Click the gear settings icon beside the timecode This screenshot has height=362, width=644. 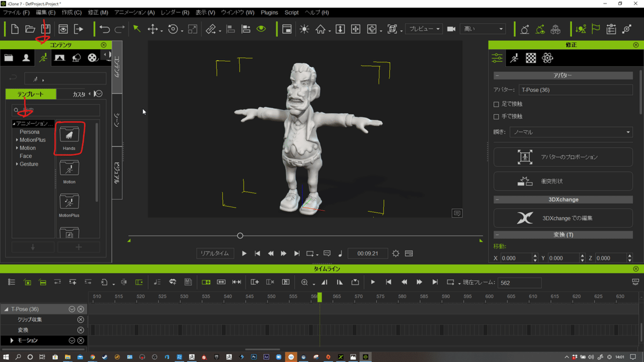tap(396, 253)
